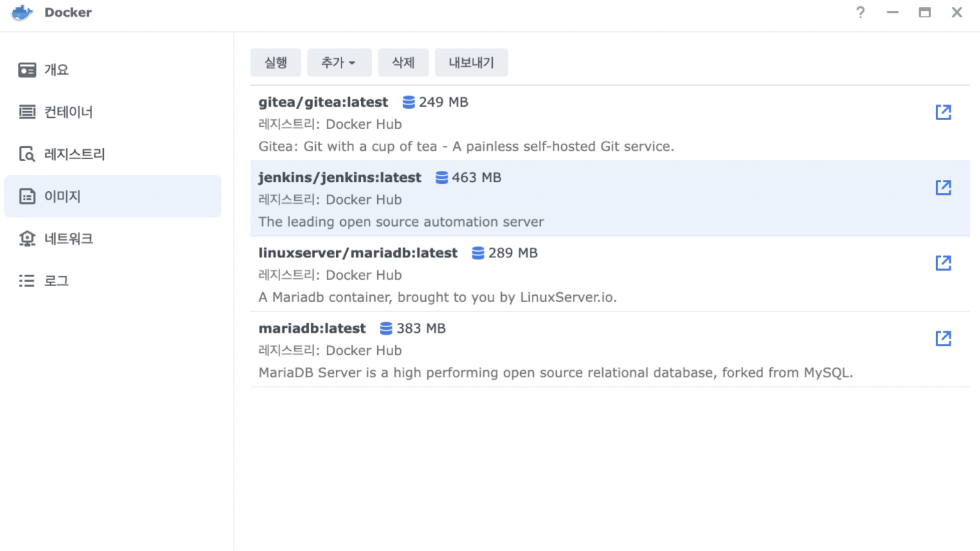980x551 pixels.
Task: Close the Docker window
Action: pyautogui.click(x=957, y=13)
